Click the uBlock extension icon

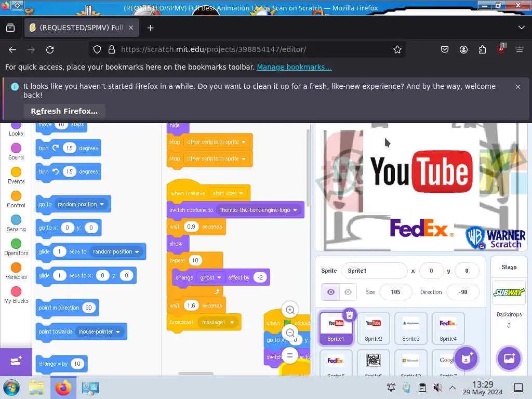coord(501,49)
